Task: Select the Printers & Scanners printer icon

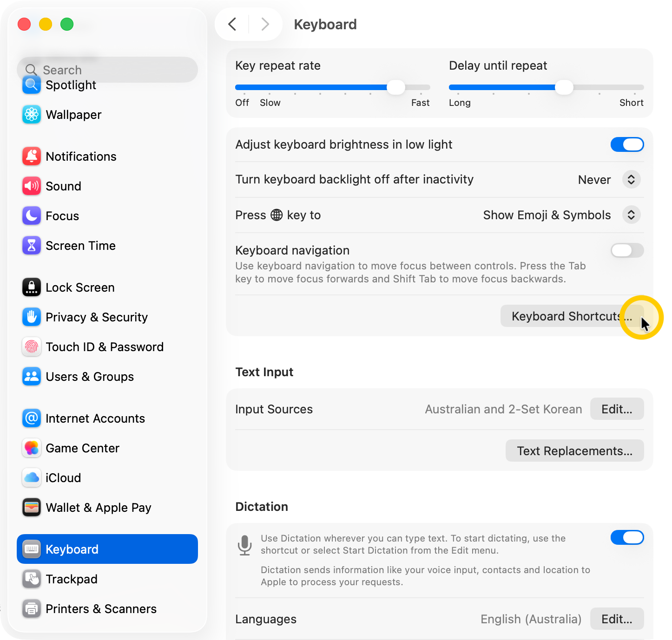Action: 32,609
